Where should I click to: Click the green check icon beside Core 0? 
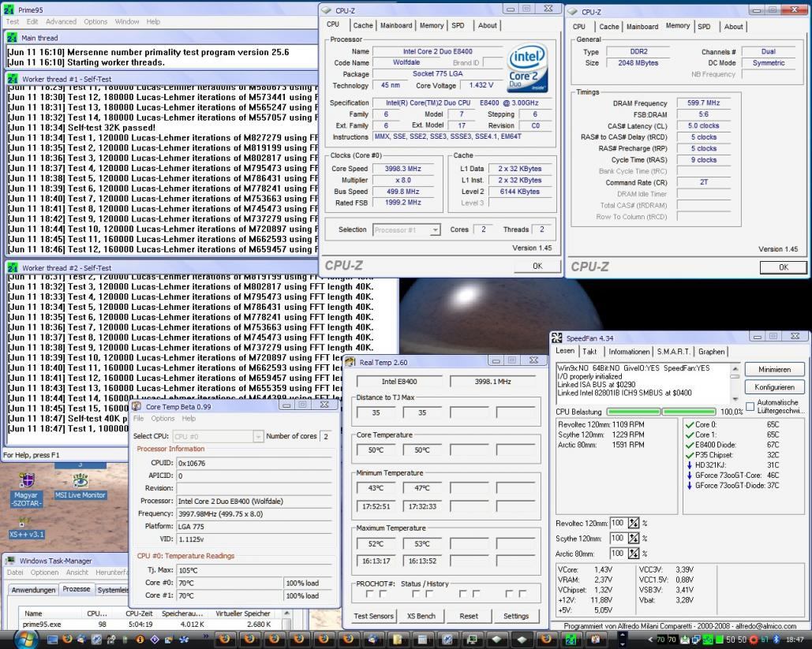(689, 424)
